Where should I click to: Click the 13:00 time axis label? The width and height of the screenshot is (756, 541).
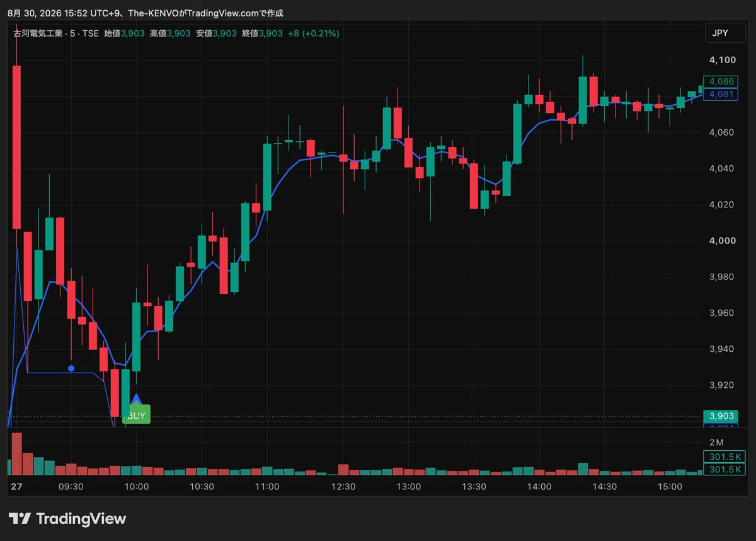[x=409, y=487]
